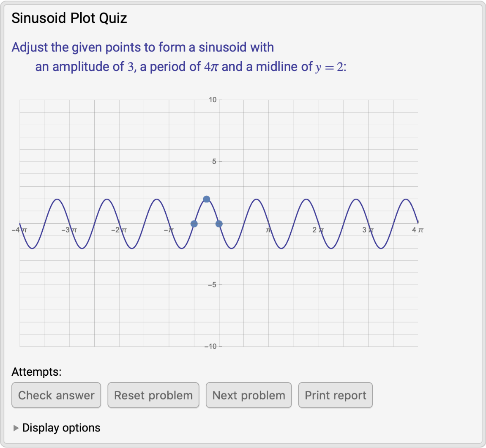Viewport: 486px width, 448px height.
Task: Click the 10 label on the y-axis
Action: 212,100
